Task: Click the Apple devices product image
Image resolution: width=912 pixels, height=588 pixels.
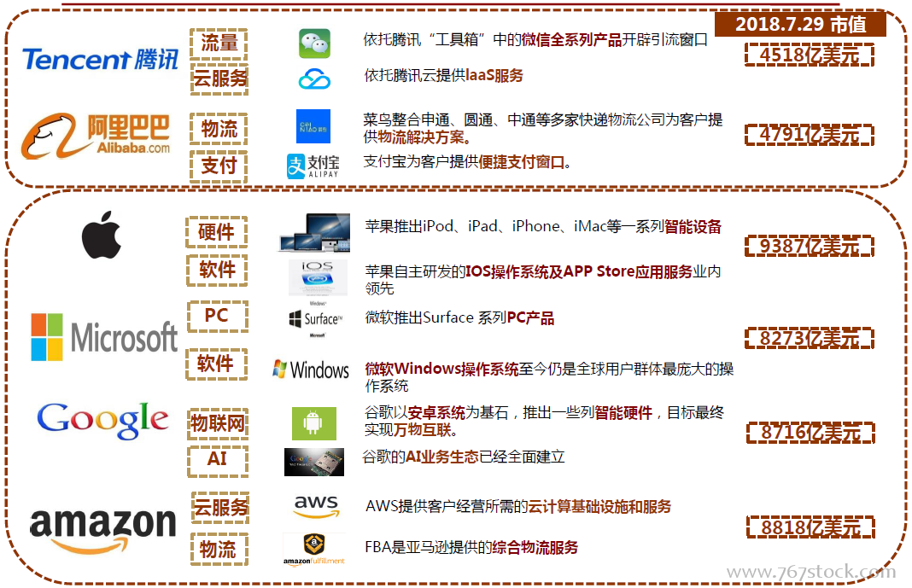Action: tap(314, 232)
